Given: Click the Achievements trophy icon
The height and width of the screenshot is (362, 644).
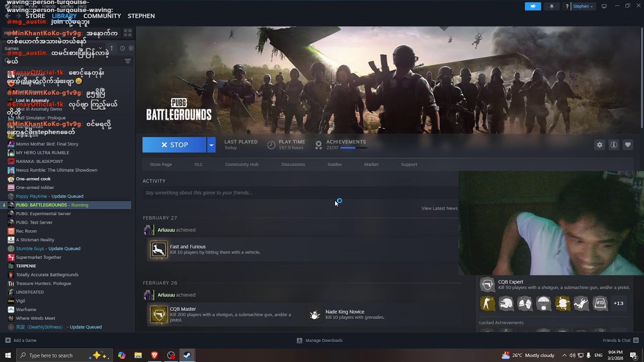Looking at the screenshot, I should coord(318,145).
